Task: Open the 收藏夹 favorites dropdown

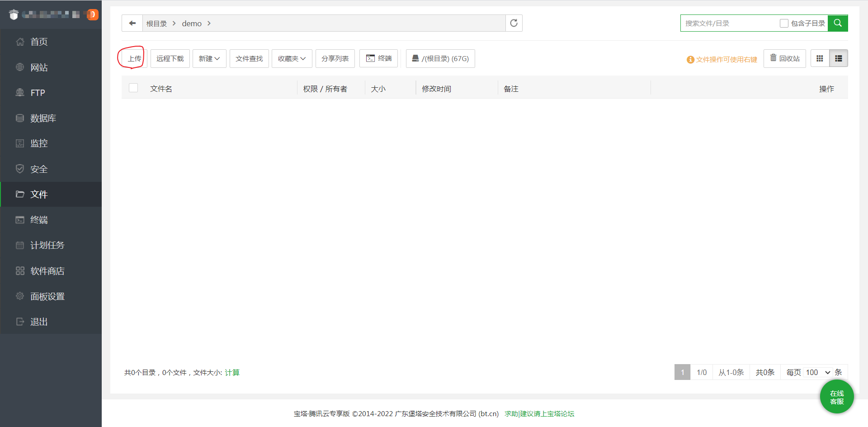Action: click(x=292, y=58)
